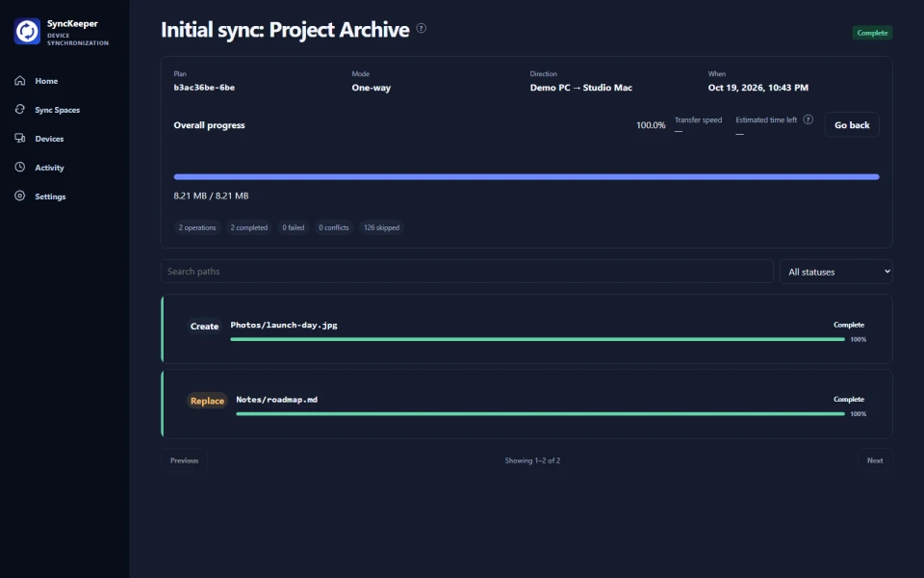The height and width of the screenshot is (578, 924).
Task: Click the overall progress bar
Action: click(x=526, y=177)
